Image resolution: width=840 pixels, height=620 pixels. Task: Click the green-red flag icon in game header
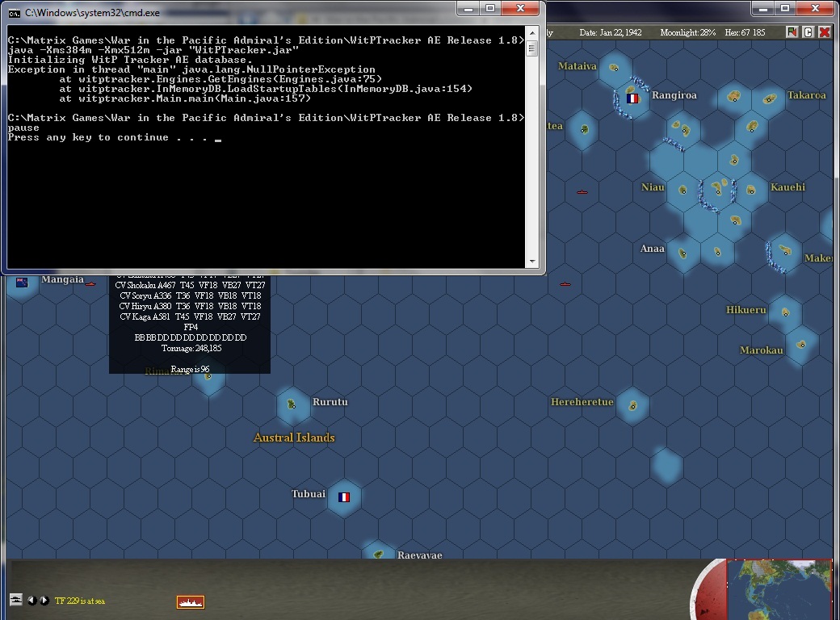click(x=792, y=32)
